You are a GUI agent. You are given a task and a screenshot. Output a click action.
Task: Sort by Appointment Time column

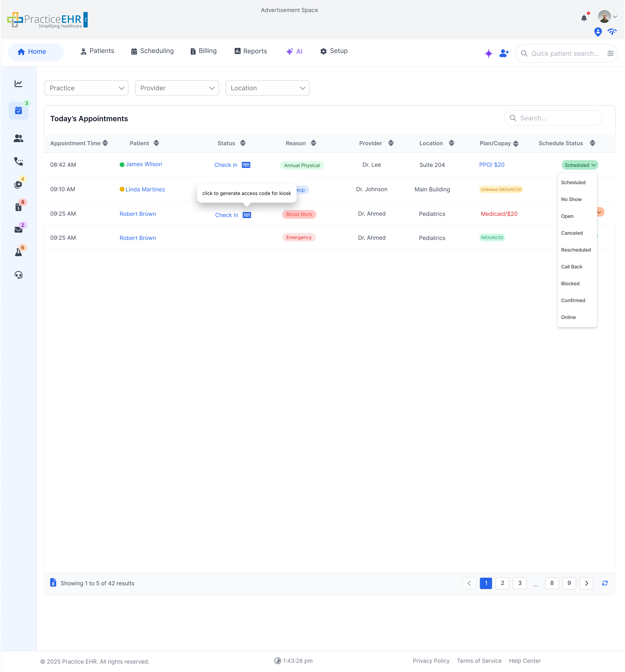[105, 143]
